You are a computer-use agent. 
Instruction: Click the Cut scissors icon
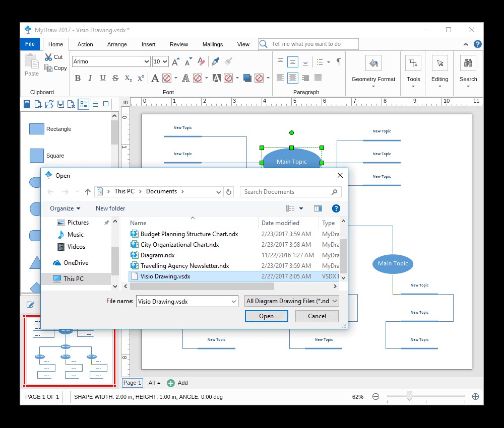[48, 57]
